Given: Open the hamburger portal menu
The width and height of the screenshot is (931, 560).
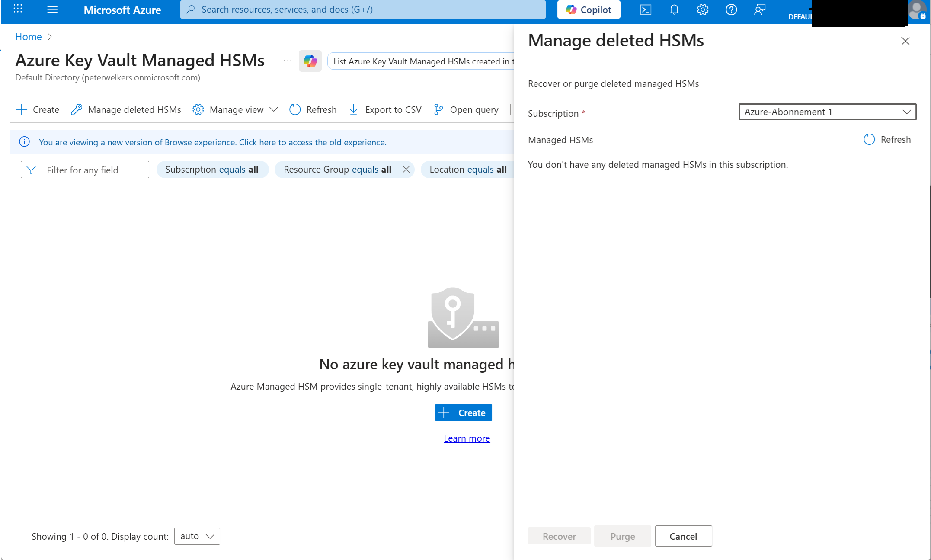Looking at the screenshot, I should 52,10.
